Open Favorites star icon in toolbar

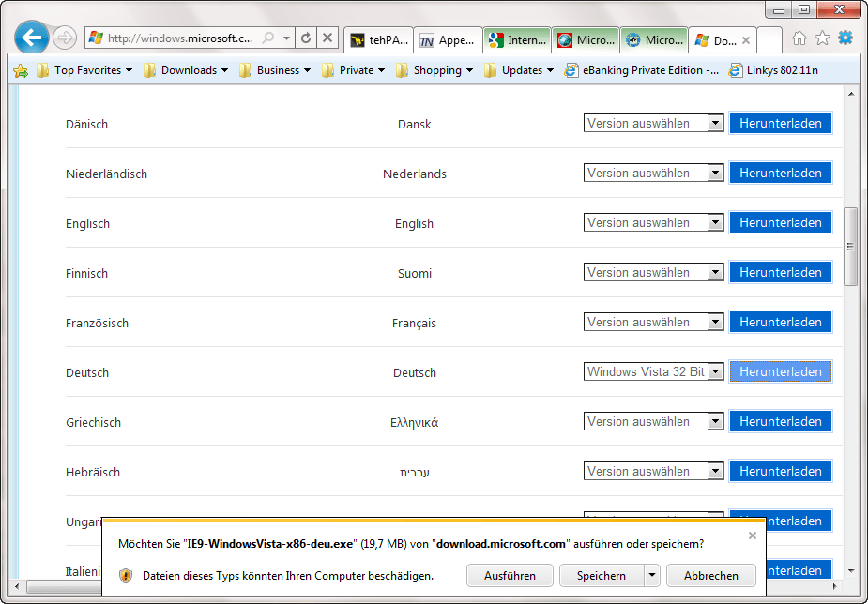tap(822, 38)
